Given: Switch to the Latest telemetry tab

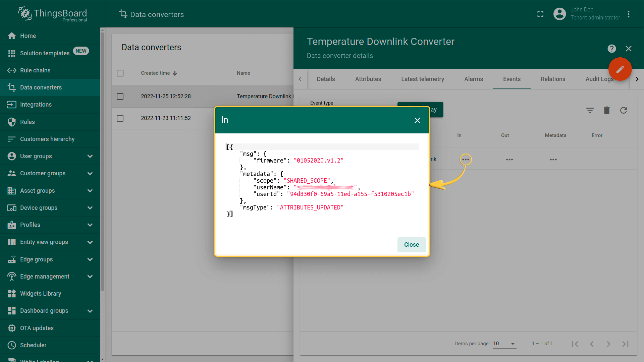Looking at the screenshot, I should 422,79.
